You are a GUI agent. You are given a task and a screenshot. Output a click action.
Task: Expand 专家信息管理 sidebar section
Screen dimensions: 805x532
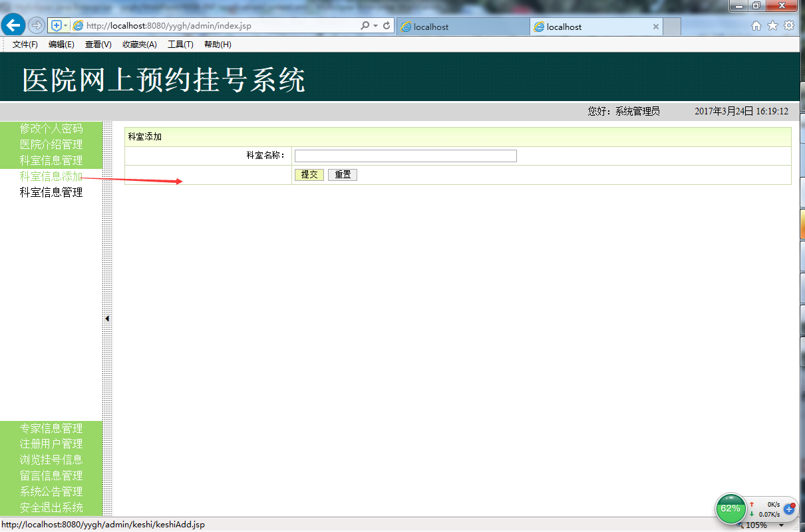[51, 428]
